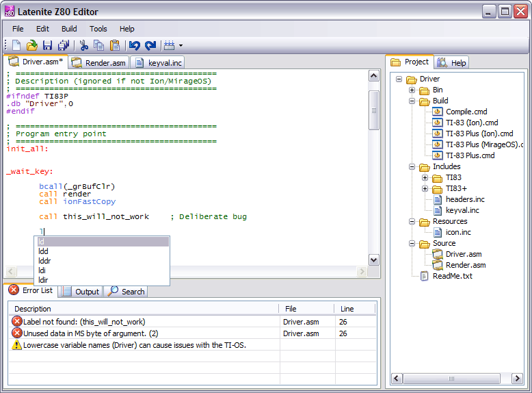532x393 pixels.
Task: Expand the TI83 folder node
Action: tap(425, 177)
